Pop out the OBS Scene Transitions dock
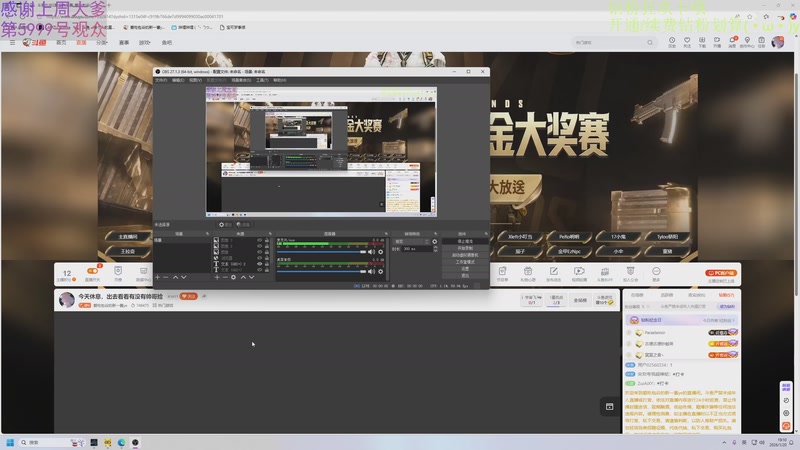The width and height of the screenshot is (800, 450). 435,234
